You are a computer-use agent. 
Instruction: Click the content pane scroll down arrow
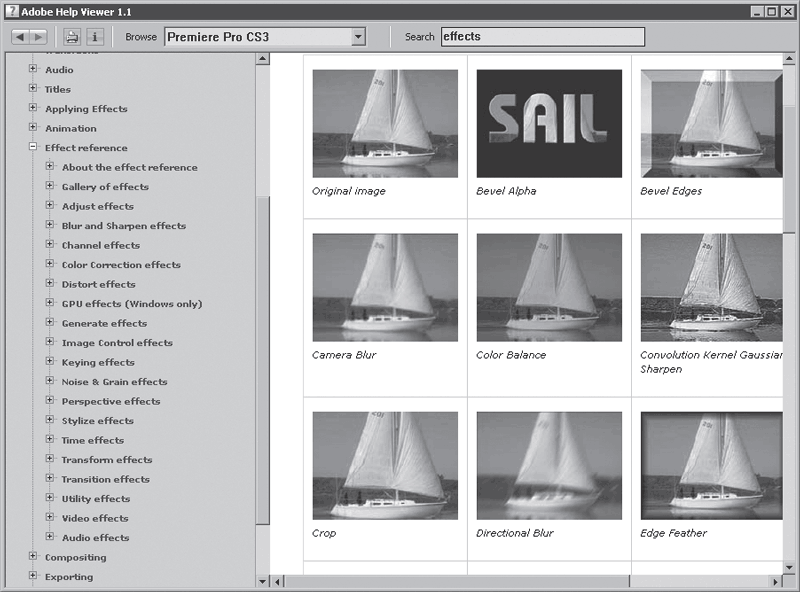click(789, 568)
